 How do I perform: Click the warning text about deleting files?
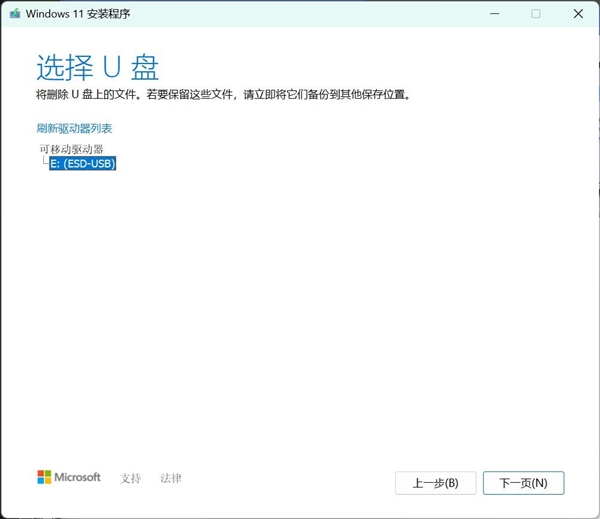pyautogui.click(x=223, y=95)
